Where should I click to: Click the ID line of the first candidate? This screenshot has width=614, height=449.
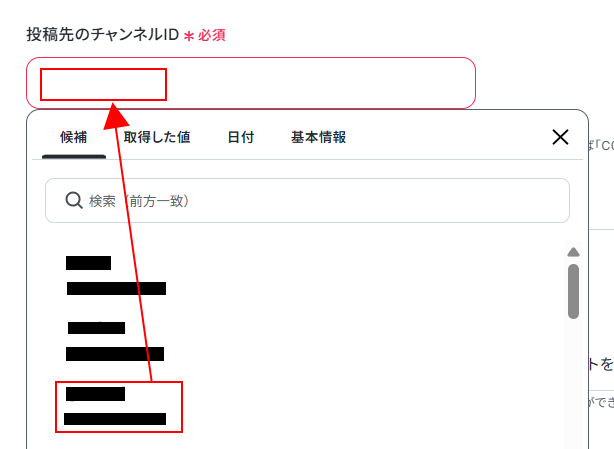coord(116,289)
